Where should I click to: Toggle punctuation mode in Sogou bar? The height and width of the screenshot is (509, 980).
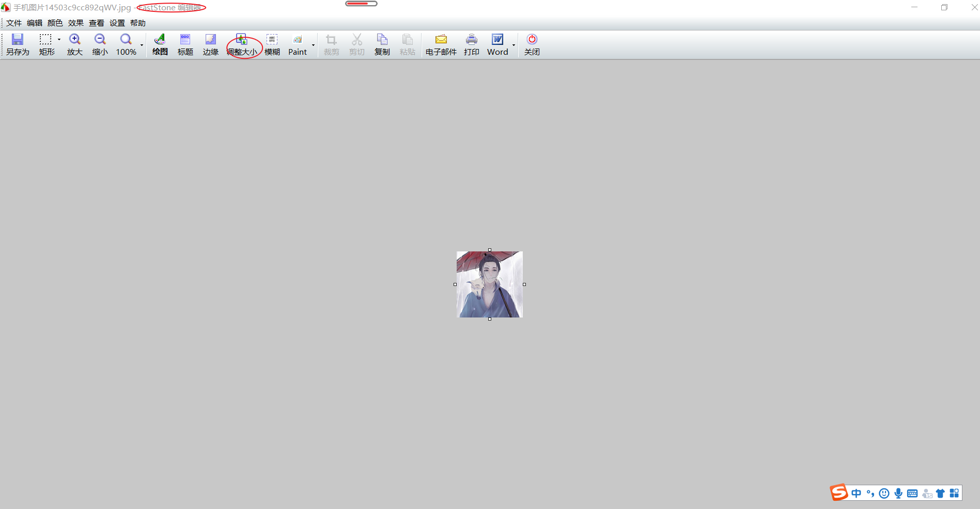tap(870, 494)
